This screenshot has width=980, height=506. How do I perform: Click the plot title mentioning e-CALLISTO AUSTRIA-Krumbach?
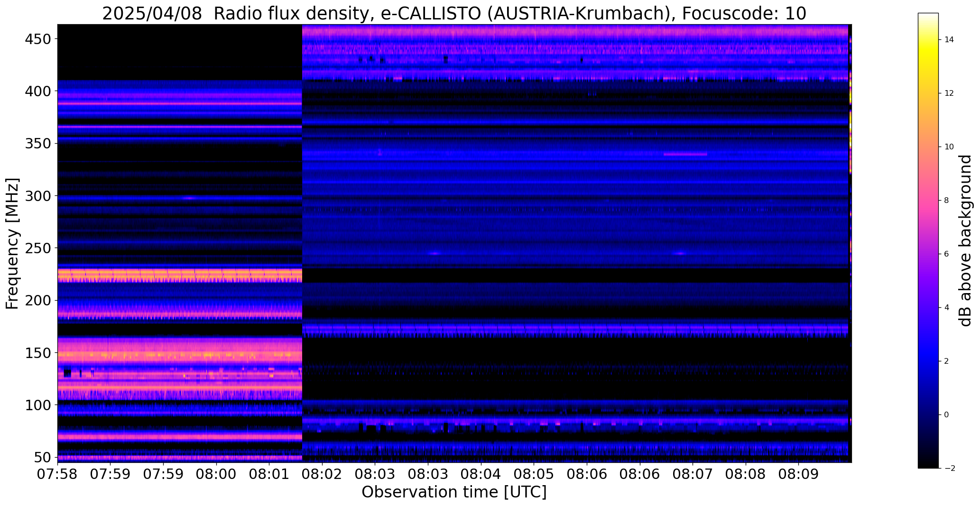[454, 13]
